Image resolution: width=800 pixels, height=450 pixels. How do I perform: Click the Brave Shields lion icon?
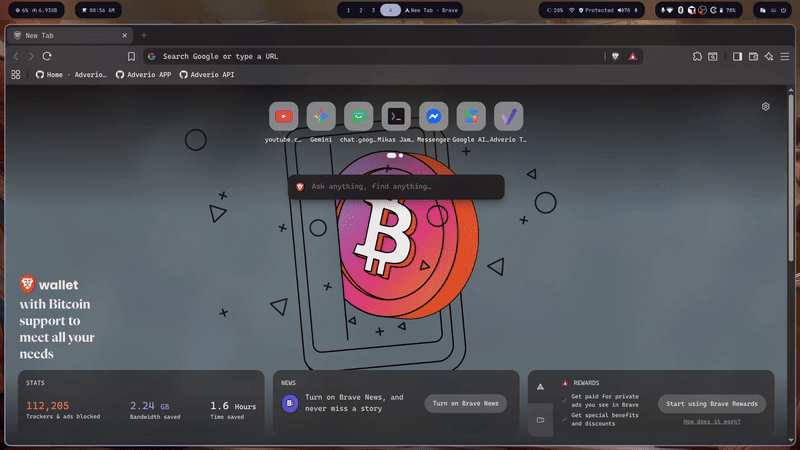(x=615, y=57)
